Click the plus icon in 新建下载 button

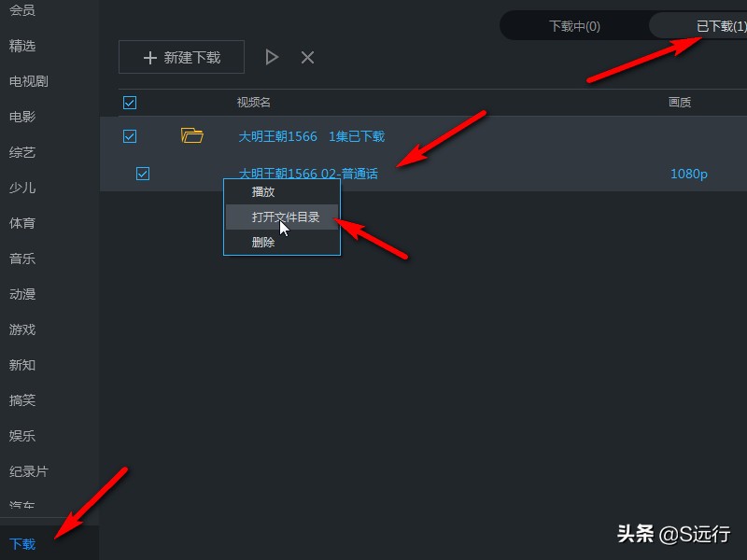[149, 57]
